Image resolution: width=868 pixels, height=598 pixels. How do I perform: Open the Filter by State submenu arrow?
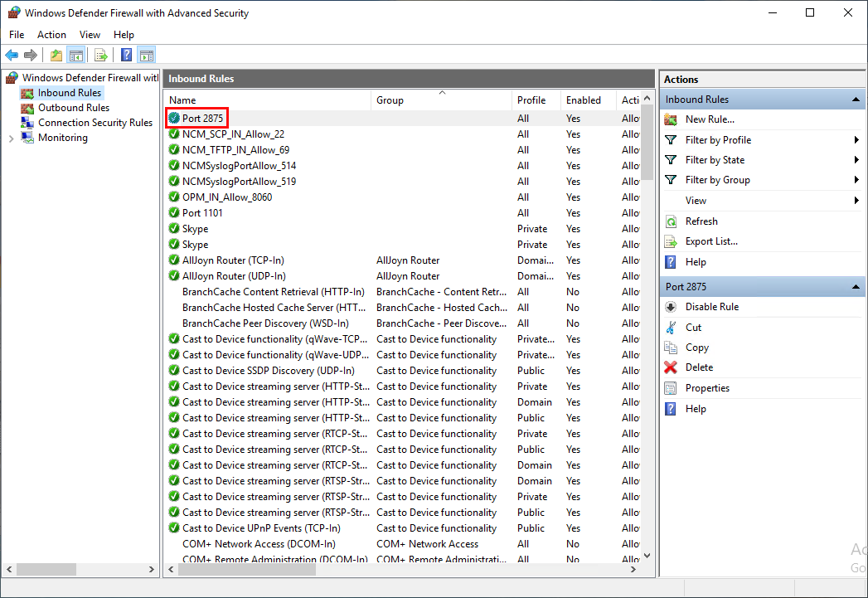tap(856, 160)
